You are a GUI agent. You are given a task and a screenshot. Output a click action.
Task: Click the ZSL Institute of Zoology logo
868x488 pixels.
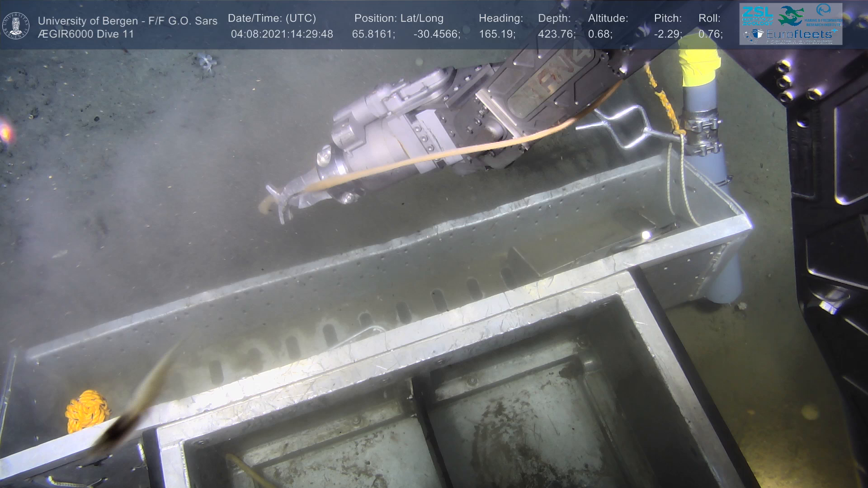point(757,15)
